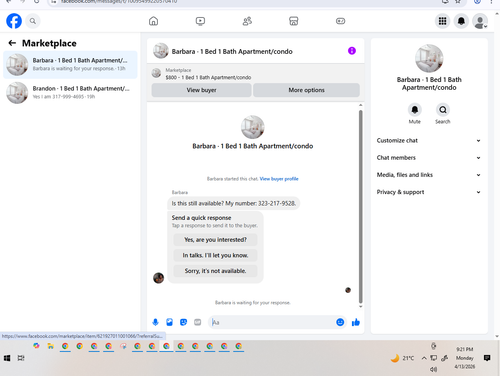Open the emoji picker in message box
This screenshot has width=500, height=376.
[x=340, y=322]
